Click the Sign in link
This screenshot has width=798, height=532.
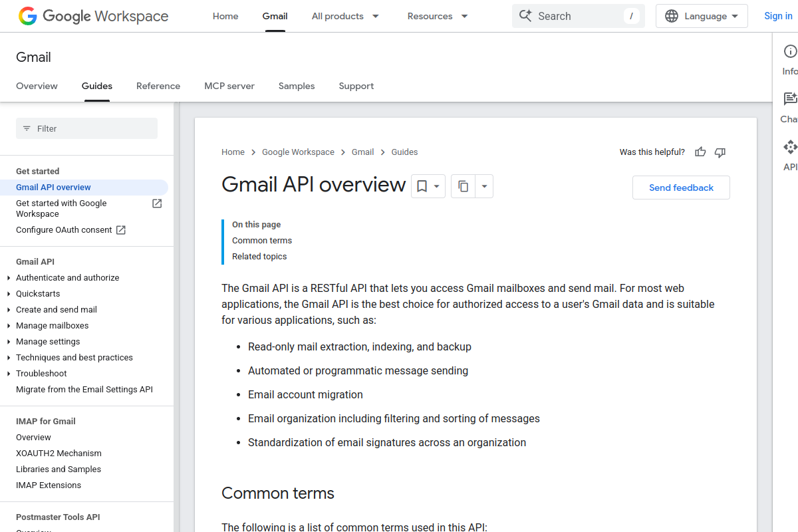778,16
